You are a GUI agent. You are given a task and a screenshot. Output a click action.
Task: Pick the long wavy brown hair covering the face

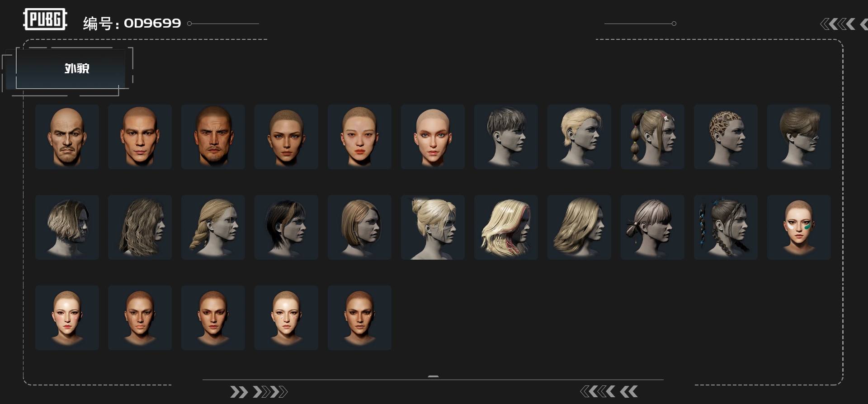(x=140, y=227)
